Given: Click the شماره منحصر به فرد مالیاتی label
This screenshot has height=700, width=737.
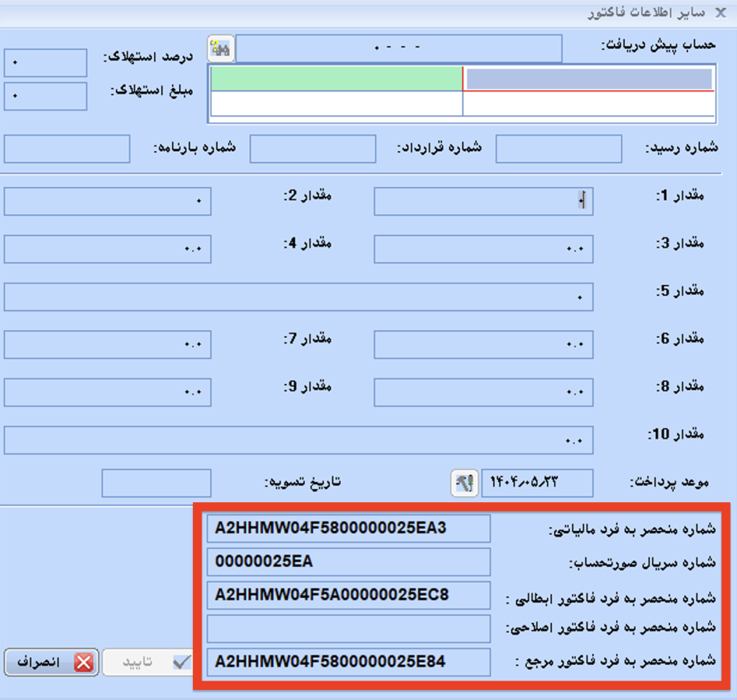Looking at the screenshot, I should [x=633, y=530].
